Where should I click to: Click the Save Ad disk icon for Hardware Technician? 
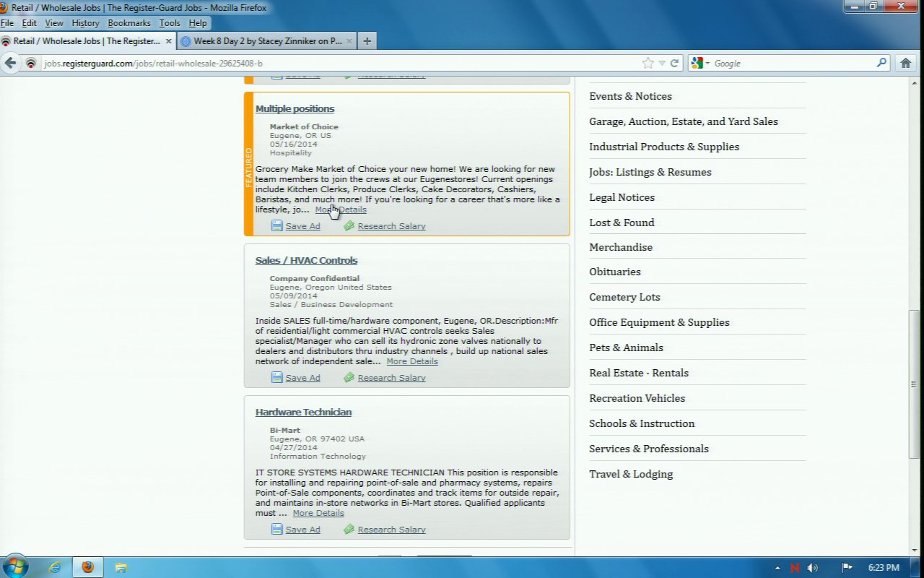(x=276, y=529)
